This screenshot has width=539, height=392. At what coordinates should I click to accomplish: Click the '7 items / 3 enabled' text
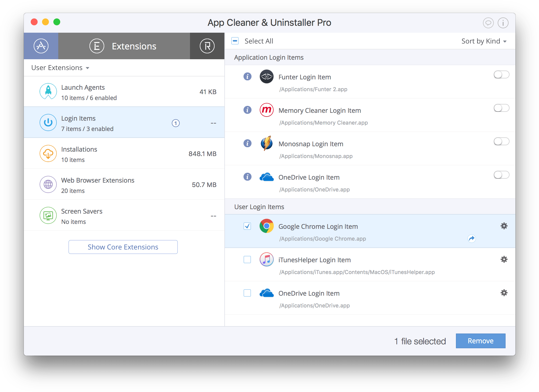pos(87,129)
